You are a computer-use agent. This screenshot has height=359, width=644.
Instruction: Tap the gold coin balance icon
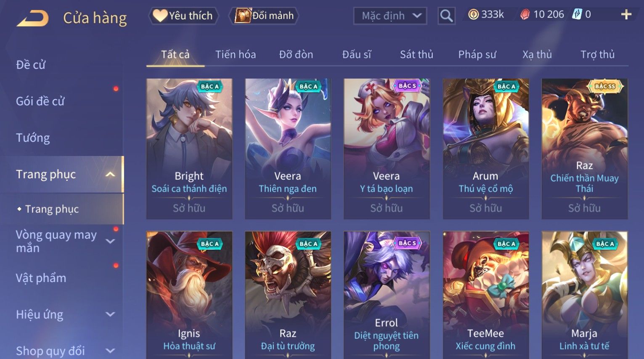(x=474, y=15)
